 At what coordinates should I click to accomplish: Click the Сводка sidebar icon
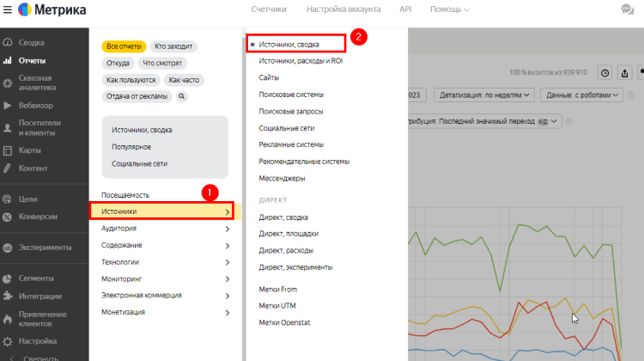pyautogui.click(x=8, y=42)
